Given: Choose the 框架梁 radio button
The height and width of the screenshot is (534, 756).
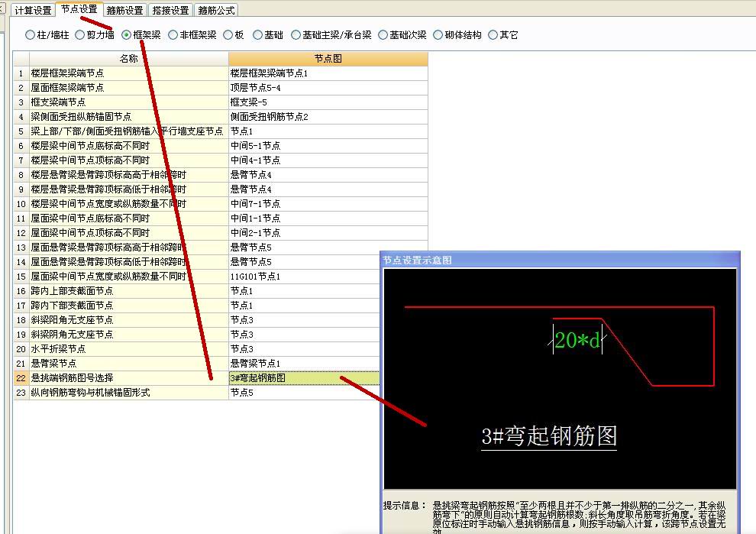Looking at the screenshot, I should [x=126, y=34].
